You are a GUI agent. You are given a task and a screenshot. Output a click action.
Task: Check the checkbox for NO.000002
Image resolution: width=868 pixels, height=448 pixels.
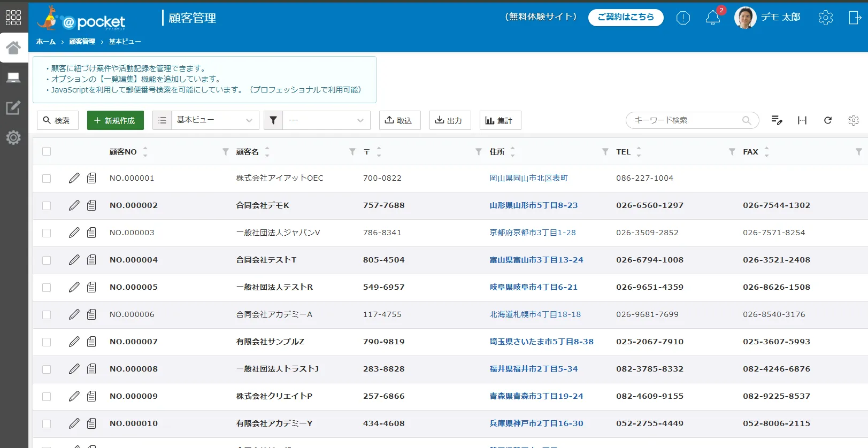(x=47, y=206)
